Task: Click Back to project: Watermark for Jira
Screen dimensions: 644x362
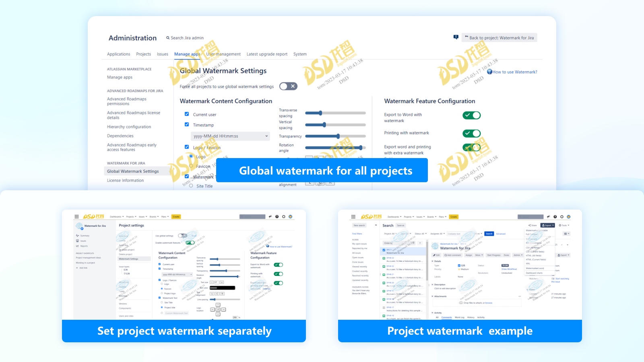Action: coord(499,38)
